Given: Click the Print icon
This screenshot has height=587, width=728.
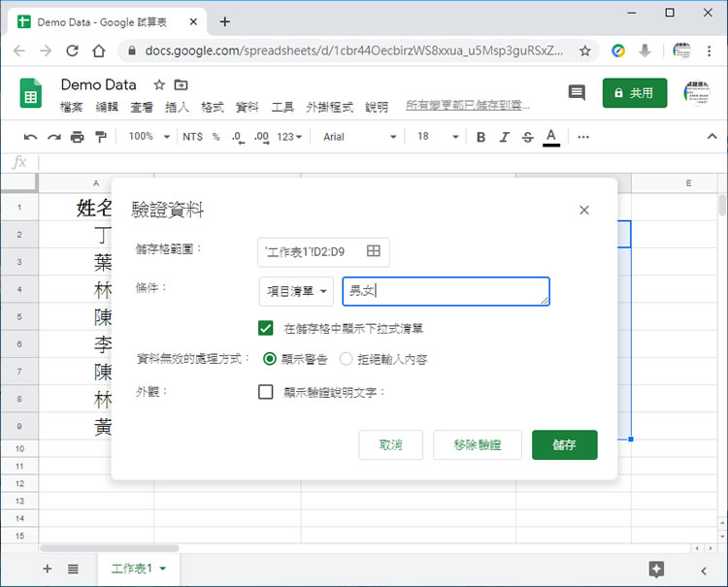Looking at the screenshot, I should coord(77,137).
